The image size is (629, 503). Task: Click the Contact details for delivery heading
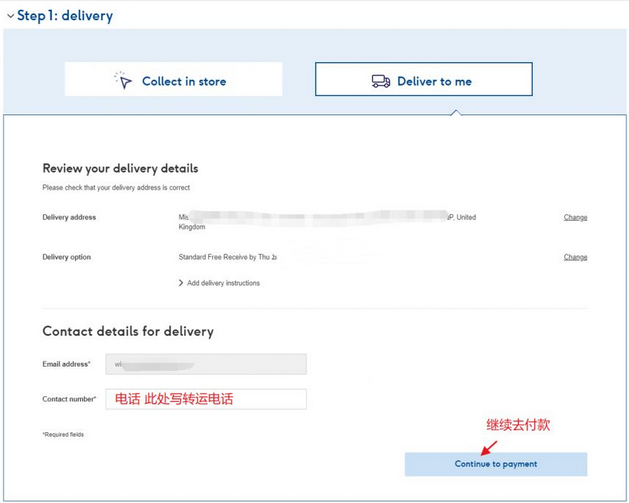tap(128, 331)
